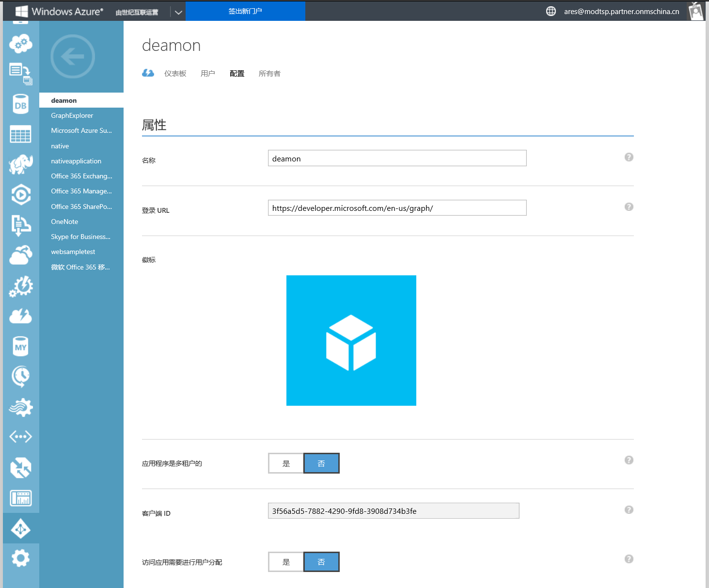Click the MySQL "MY" sidebar icon

point(20,346)
